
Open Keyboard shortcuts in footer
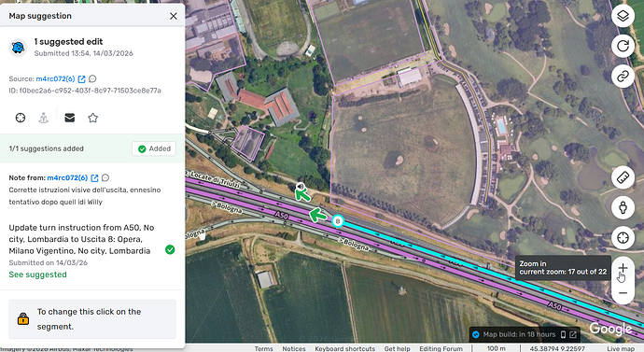click(x=345, y=348)
